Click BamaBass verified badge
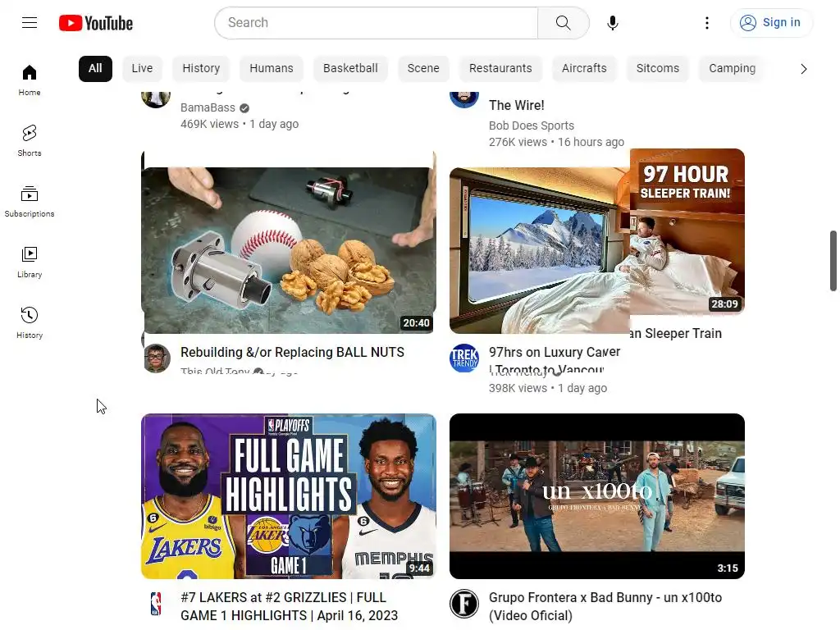Screen dimensions: 840x630 click(x=244, y=108)
